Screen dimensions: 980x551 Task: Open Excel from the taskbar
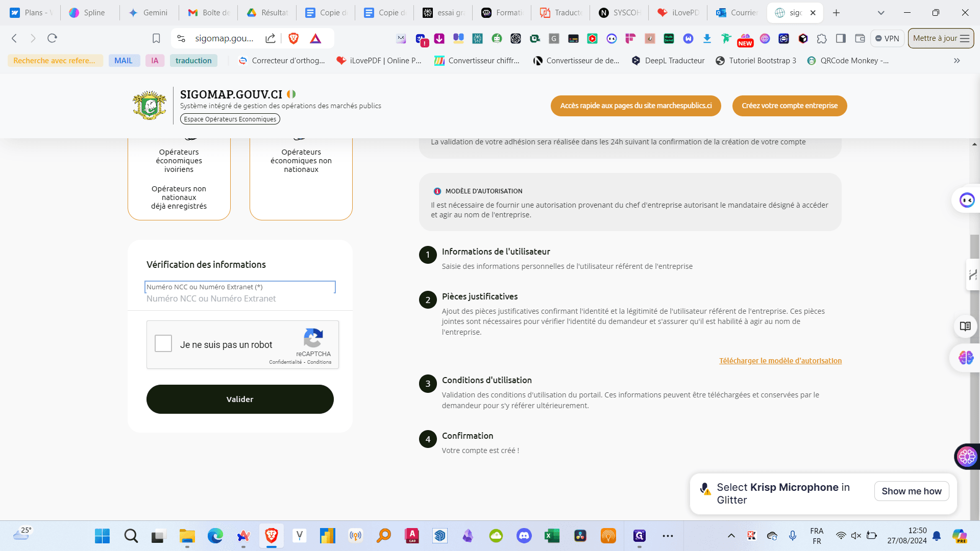pyautogui.click(x=552, y=536)
